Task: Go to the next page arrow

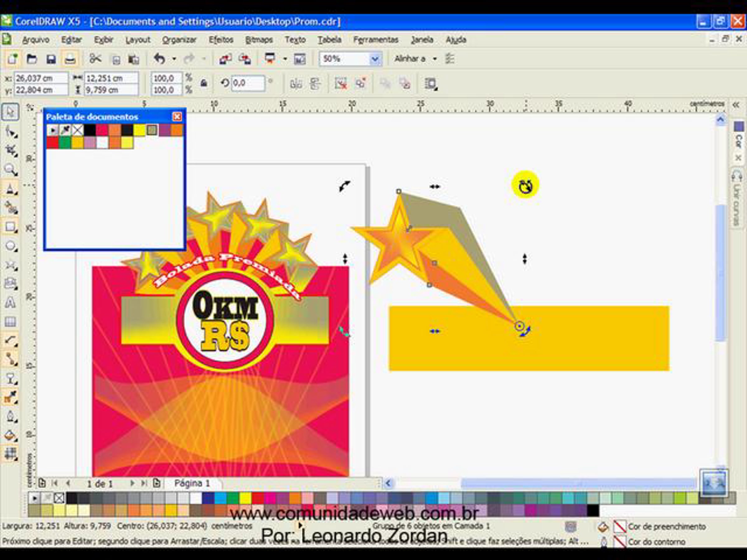Action: tap(132, 483)
